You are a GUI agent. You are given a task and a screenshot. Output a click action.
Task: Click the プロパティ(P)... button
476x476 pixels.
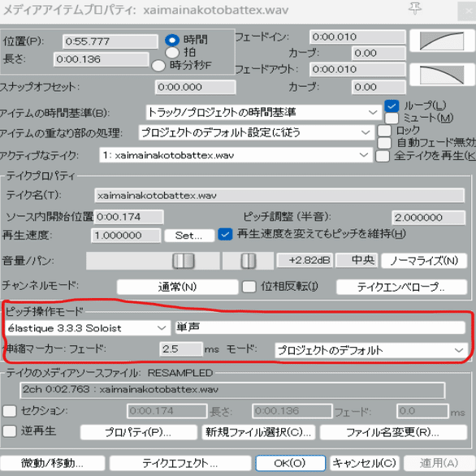(139, 432)
